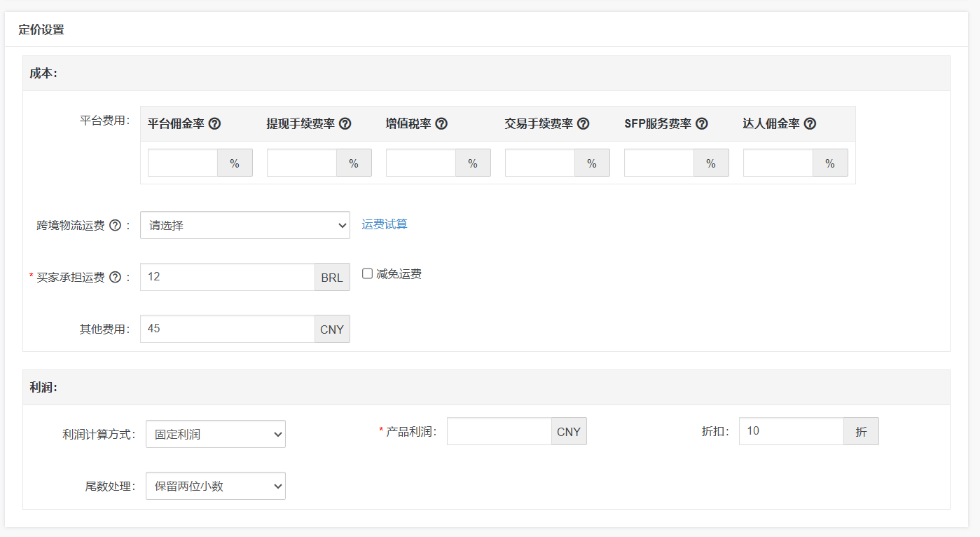
Task: Click help icon beside 买家承担运费
Action: point(115,278)
